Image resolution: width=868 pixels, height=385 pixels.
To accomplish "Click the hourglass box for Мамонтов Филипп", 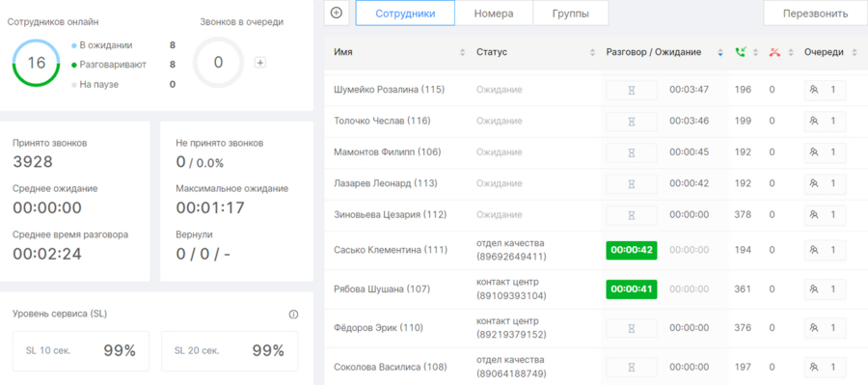I will [632, 152].
